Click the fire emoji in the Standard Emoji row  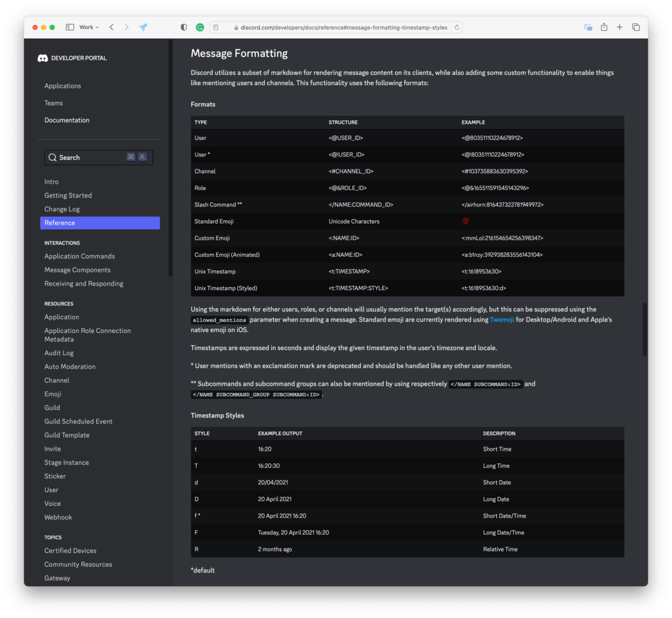coord(466,221)
